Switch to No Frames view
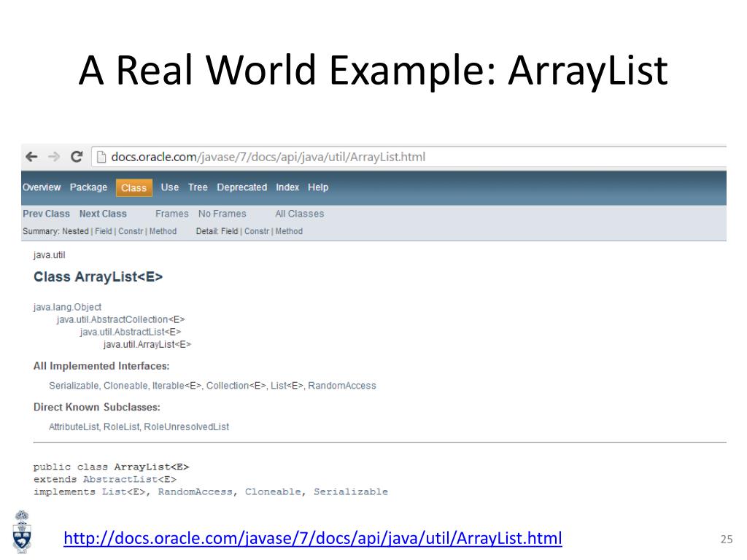 222,214
